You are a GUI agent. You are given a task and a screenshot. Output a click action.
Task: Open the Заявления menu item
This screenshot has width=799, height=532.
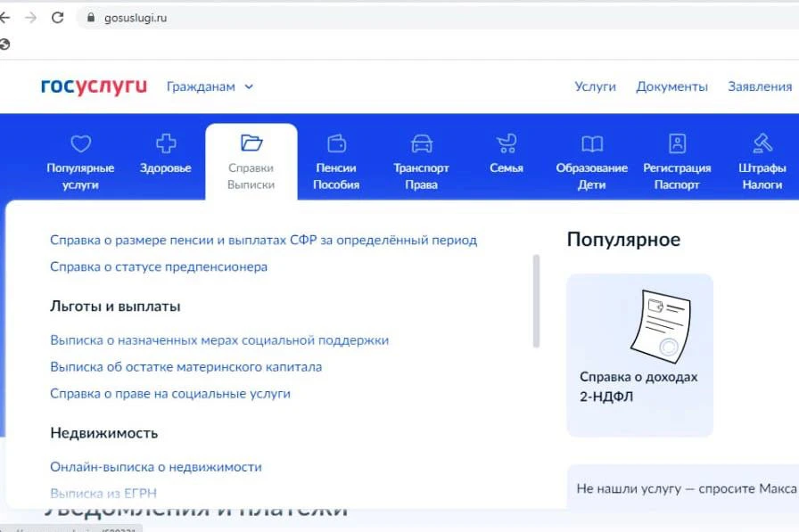(x=760, y=86)
